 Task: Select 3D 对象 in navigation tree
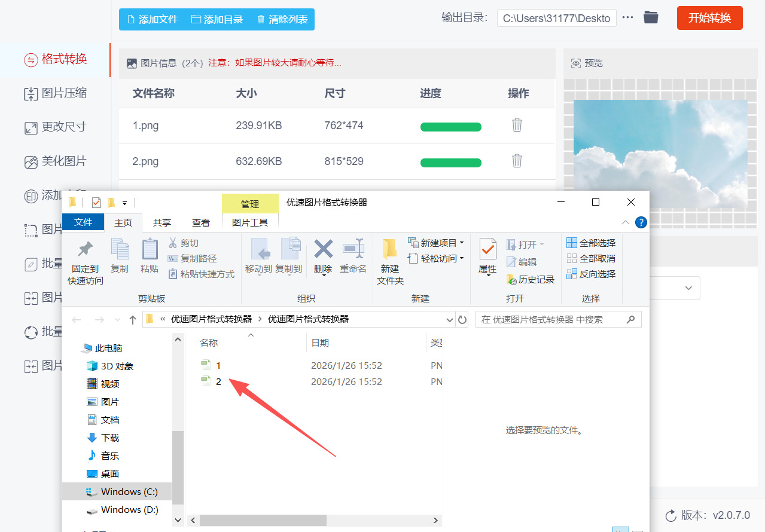[x=109, y=366]
